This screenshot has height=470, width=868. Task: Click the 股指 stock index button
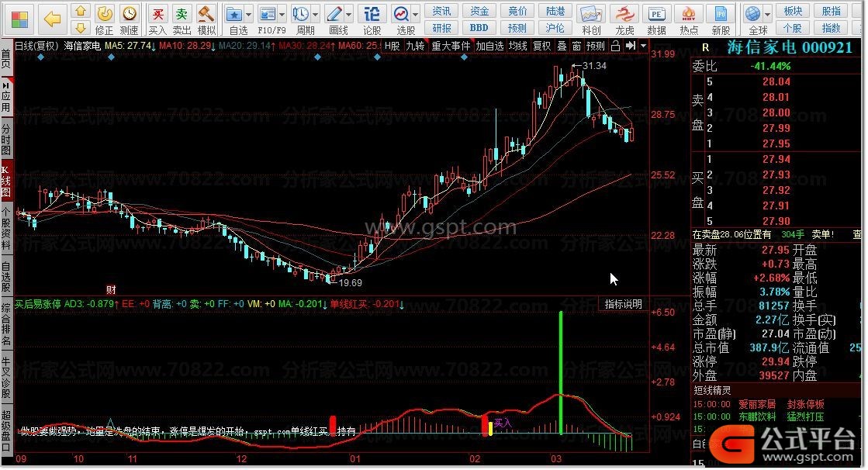click(831, 11)
